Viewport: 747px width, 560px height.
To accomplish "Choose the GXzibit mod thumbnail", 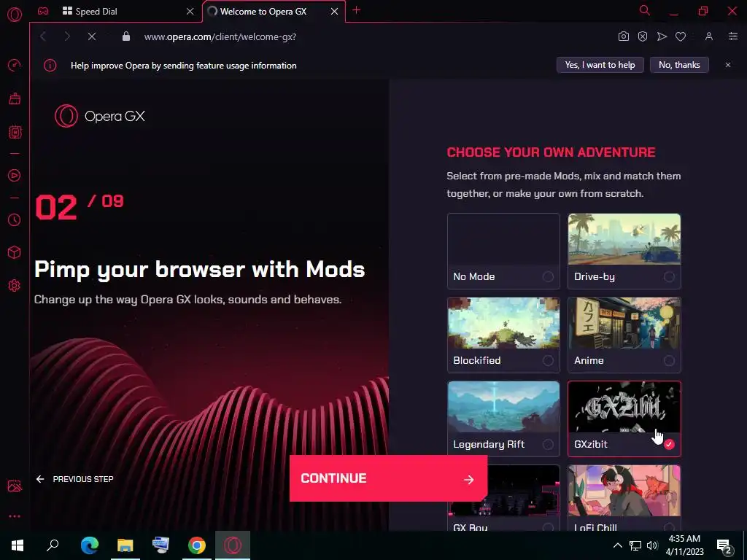I will (624, 407).
